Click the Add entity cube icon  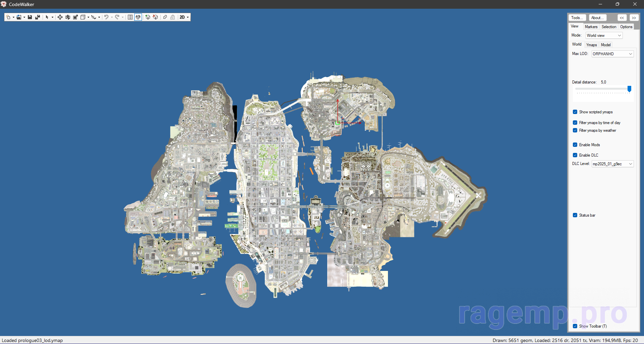coord(148,17)
